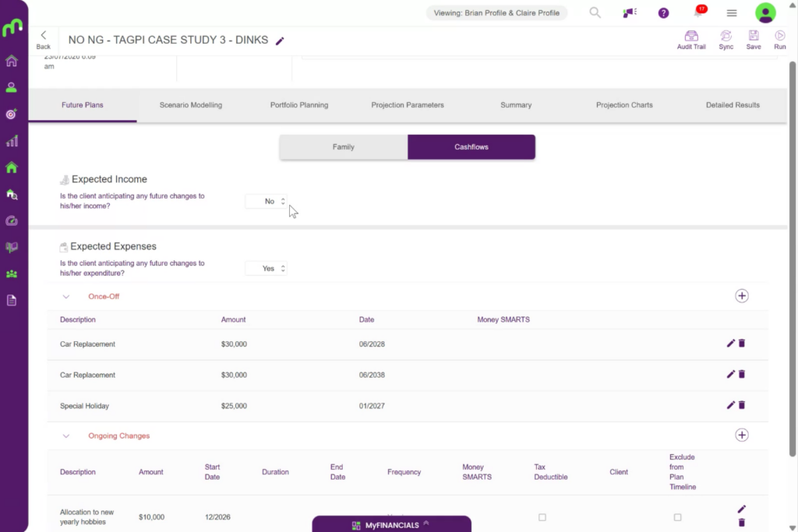
Task: Open the gauge dashboard icon in sidebar
Action: pyautogui.click(x=11, y=220)
